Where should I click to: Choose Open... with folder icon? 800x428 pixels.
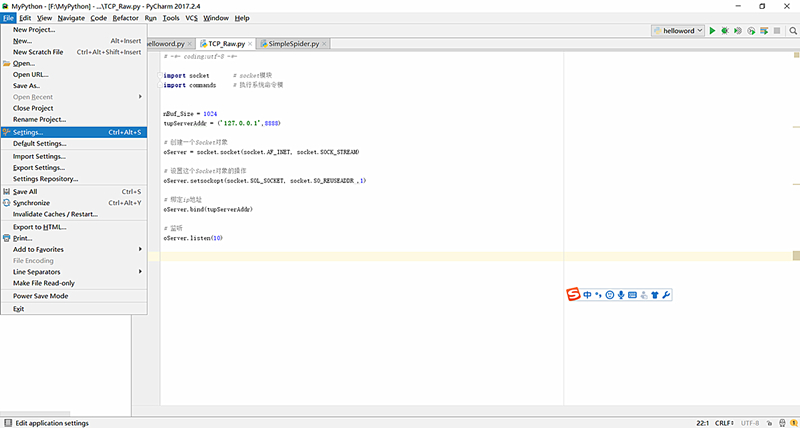(x=74, y=63)
